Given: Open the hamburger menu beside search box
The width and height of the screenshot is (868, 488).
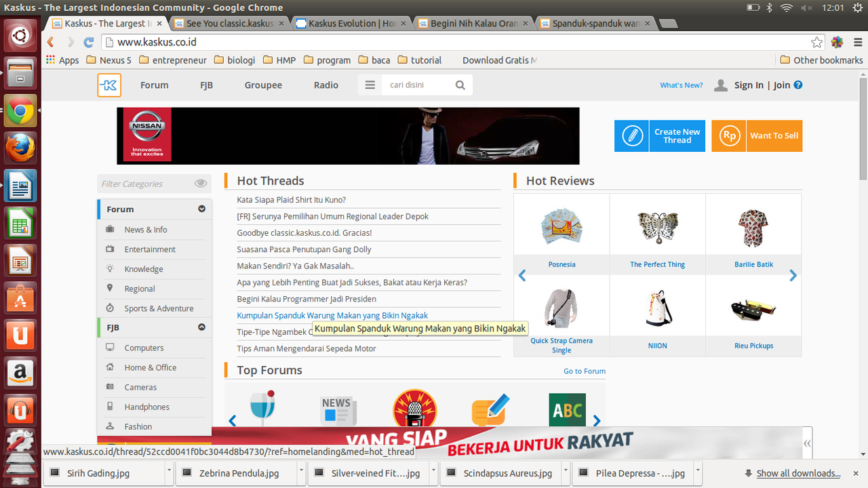Looking at the screenshot, I should click(x=370, y=85).
